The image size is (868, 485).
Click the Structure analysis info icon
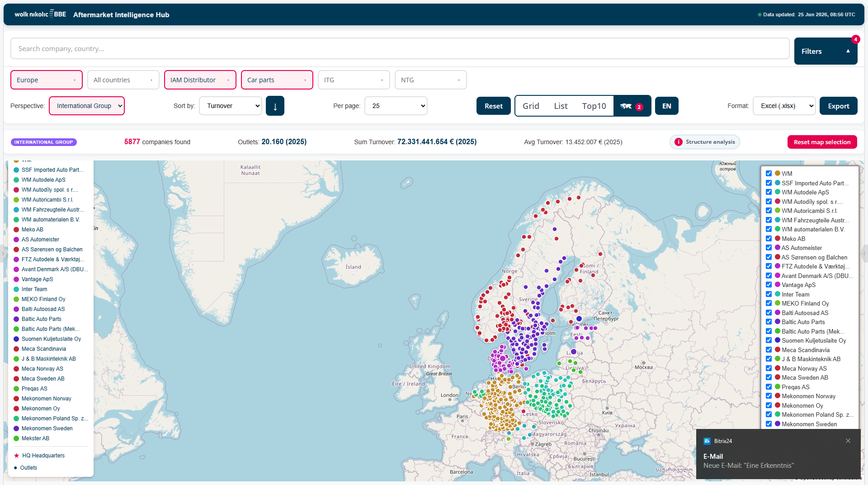[x=679, y=142]
